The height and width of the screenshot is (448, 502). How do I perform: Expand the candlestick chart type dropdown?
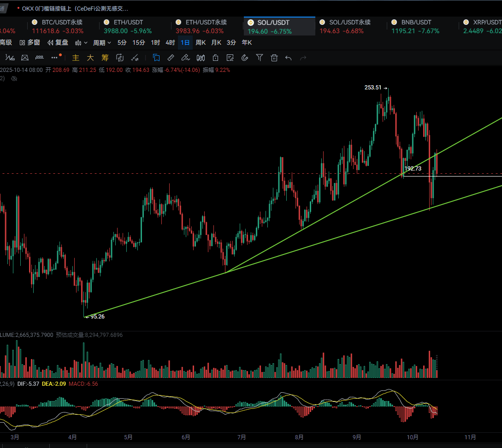pos(81,43)
